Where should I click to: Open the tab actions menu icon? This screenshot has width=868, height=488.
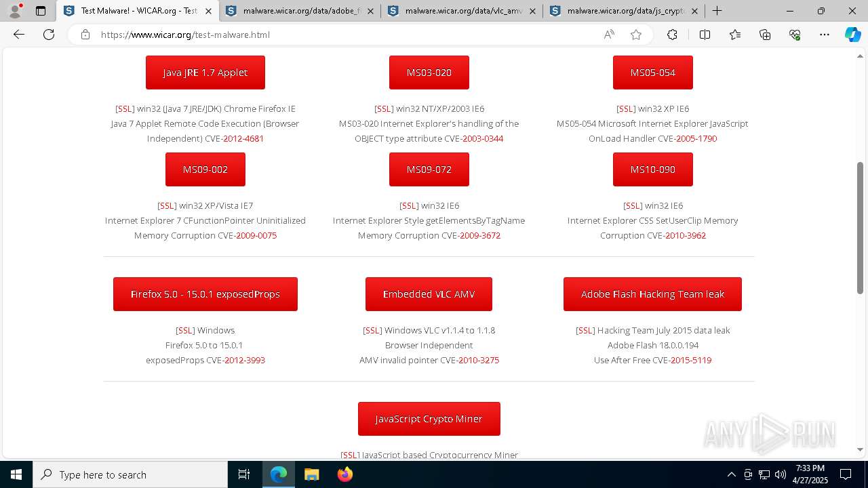(x=41, y=11)
